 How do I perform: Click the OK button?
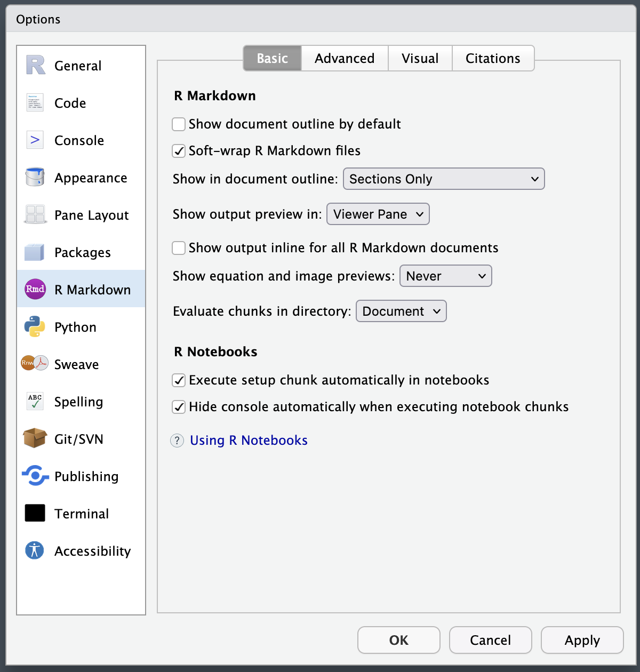pyautogui.click(x=399, y=640)
